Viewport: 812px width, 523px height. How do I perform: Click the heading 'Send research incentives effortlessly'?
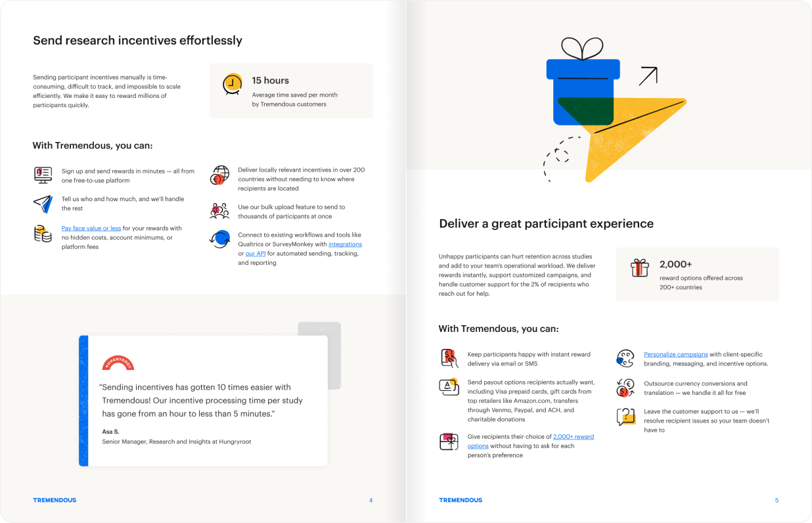click(137, 40)
